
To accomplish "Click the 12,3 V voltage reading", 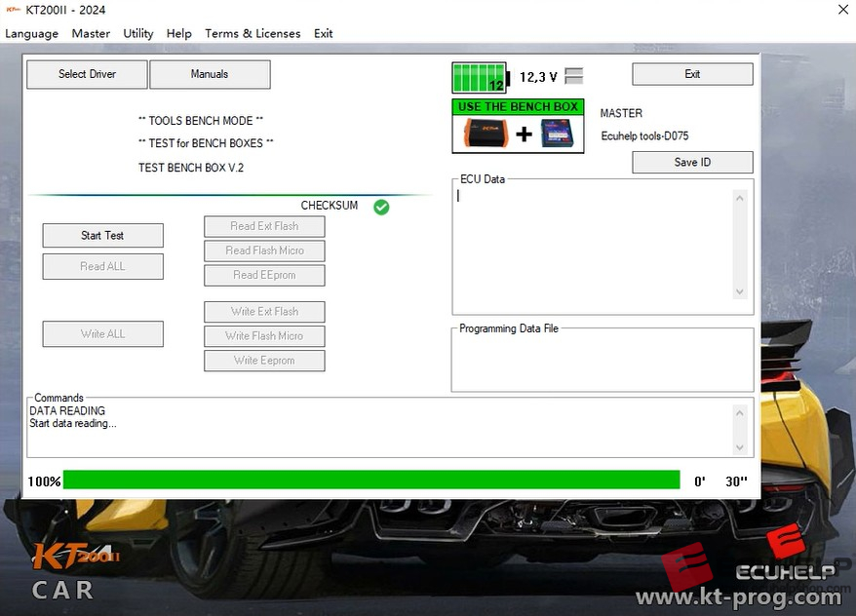I will pos(538,77).
